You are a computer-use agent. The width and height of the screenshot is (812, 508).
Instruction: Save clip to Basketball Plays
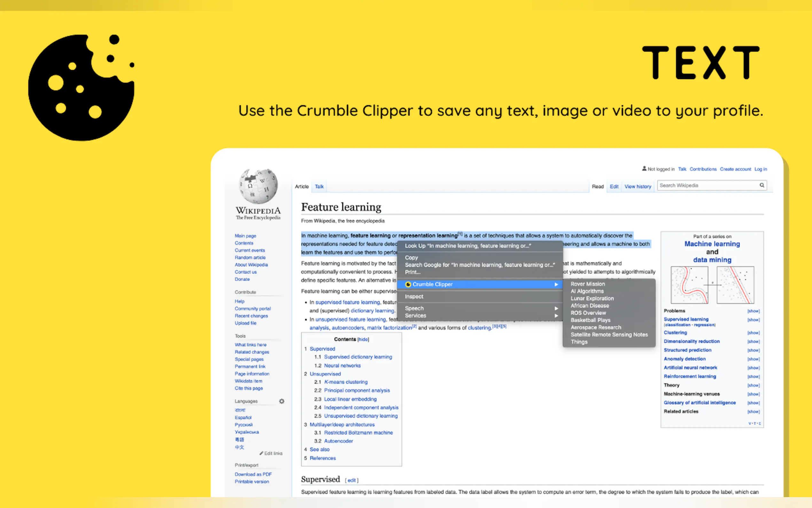tap(590, 320)
